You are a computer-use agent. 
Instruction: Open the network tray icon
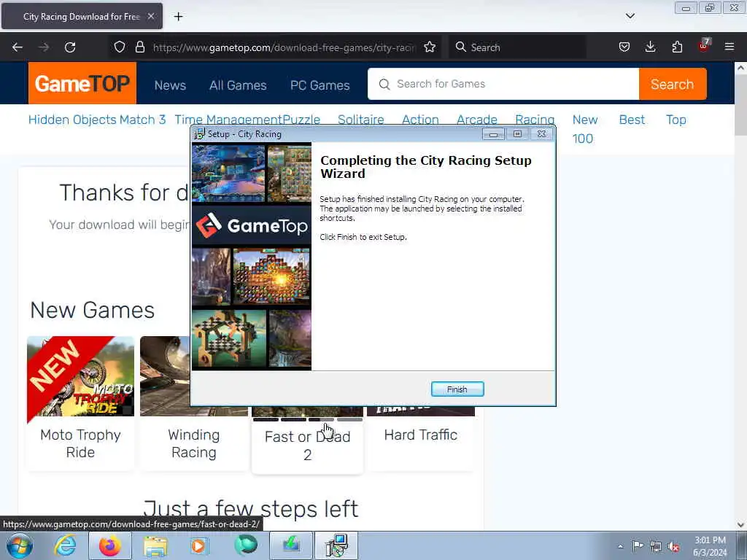pos(656,546)
